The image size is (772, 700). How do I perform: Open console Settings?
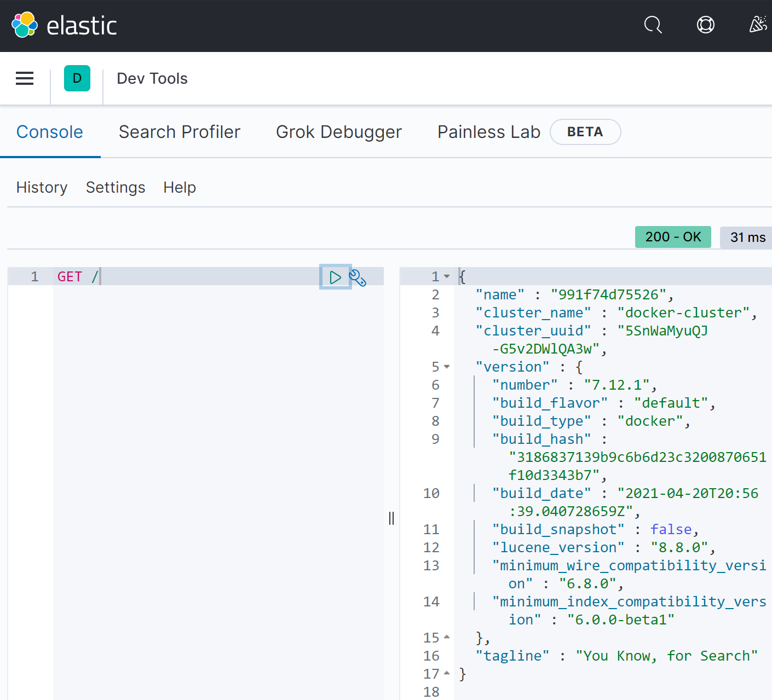pyautogui.click(x=116, y=187)
